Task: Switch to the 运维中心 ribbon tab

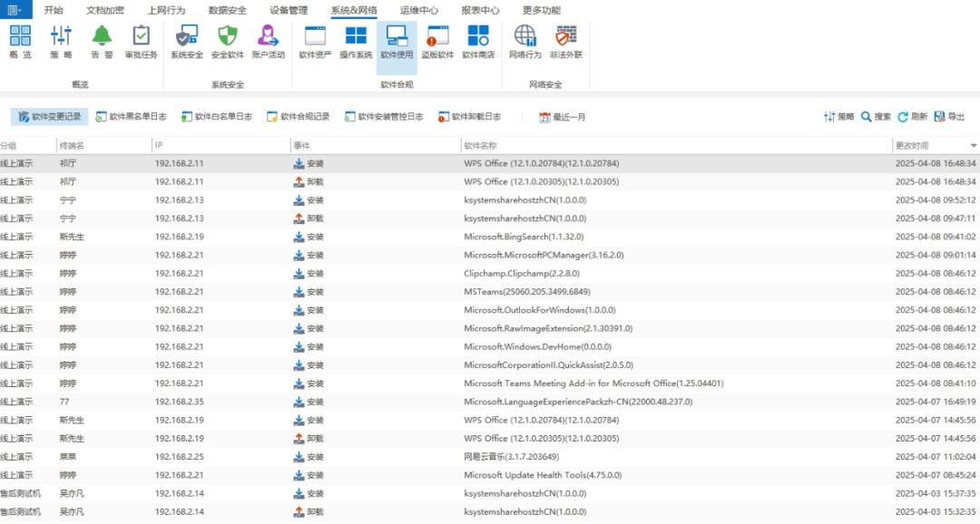Action: [421, 10]
